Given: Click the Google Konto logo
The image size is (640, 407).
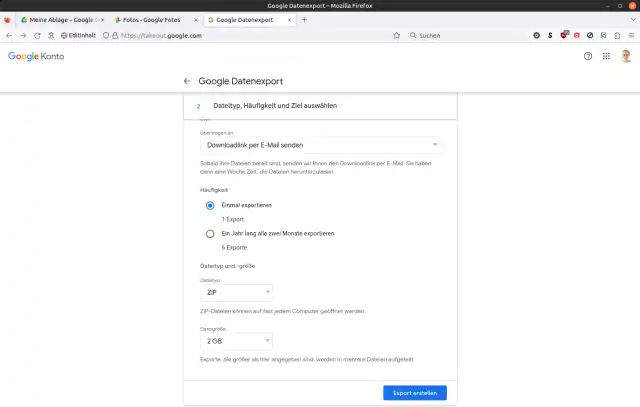Looking at the screenshot, I should pyautogui.click(x=36, y=56).
